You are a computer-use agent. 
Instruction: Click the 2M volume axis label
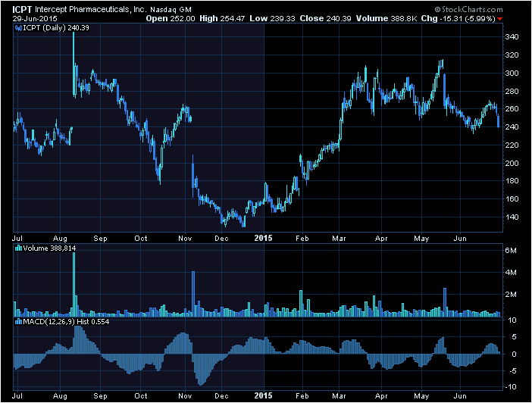point(511,295)
